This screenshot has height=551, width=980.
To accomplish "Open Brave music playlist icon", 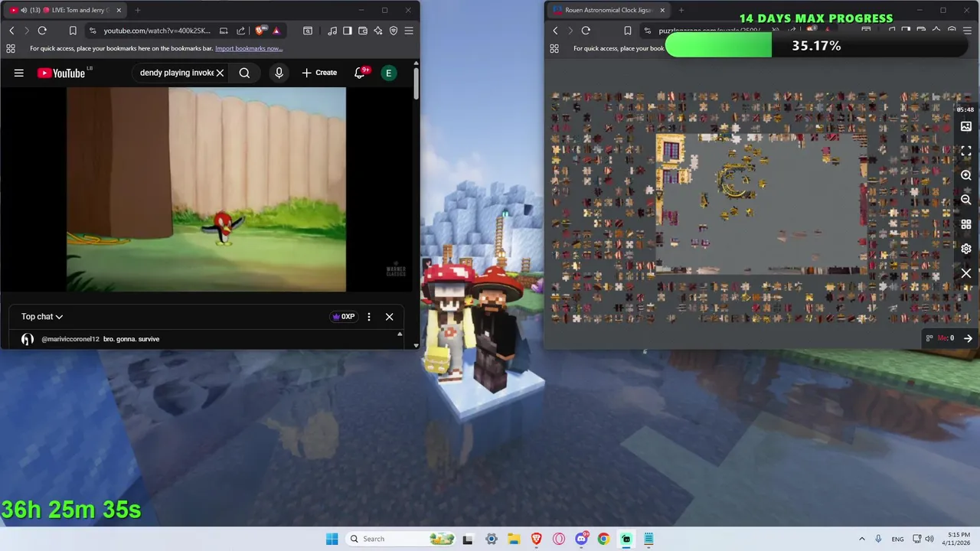I will [332, 31].
